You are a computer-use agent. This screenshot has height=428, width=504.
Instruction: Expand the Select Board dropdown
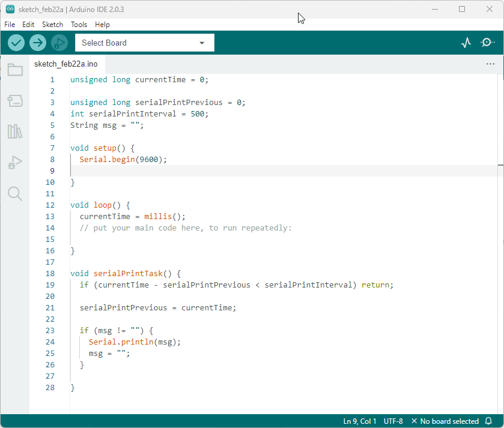coord(144,43)
